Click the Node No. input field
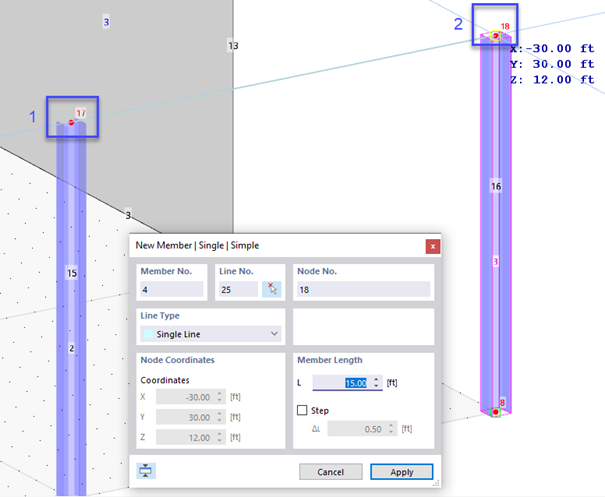Screen dimensions: 605x497 click(363, 289)
